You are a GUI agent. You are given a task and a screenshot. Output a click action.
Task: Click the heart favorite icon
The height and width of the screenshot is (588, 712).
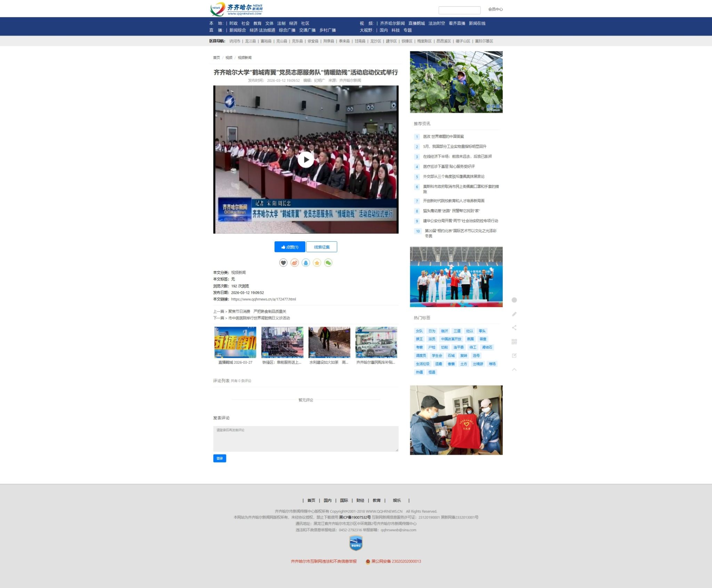[283, 263]
